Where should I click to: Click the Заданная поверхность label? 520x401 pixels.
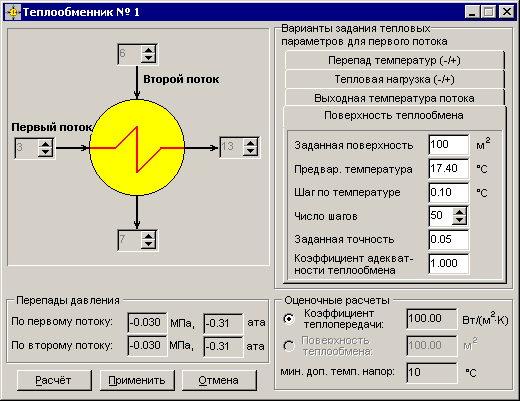[x=354, y=146]
